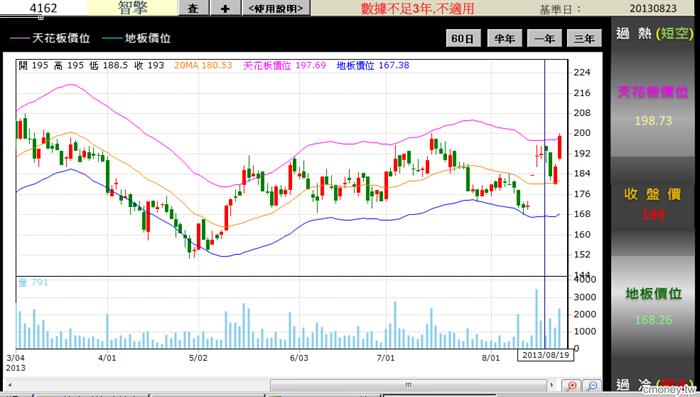
Task: Click the 數據不足3年,不適用 warning text
Action: 417,8
